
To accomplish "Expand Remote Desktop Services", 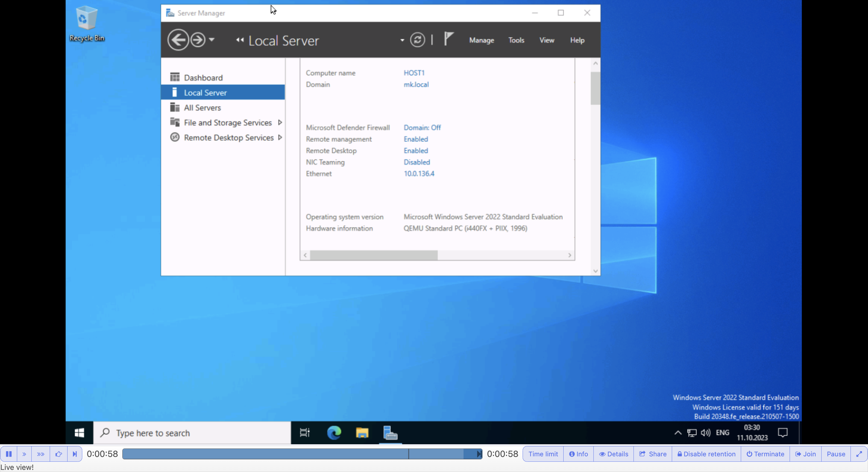I will pyautogui.click(x=280, y=137).
